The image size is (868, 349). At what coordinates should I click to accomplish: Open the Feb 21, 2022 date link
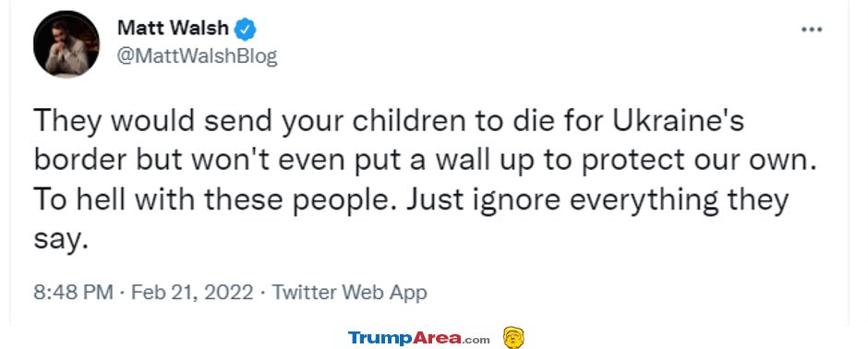(191, 292)
